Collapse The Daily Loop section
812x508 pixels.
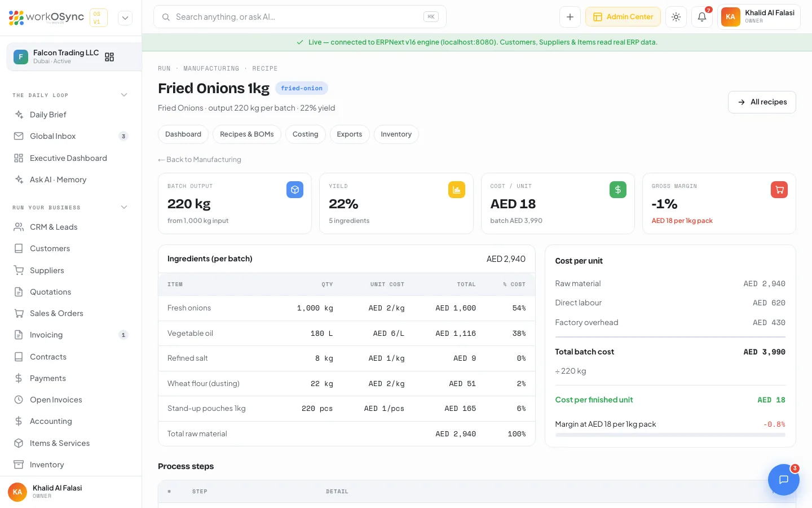[x=124, y=95]
